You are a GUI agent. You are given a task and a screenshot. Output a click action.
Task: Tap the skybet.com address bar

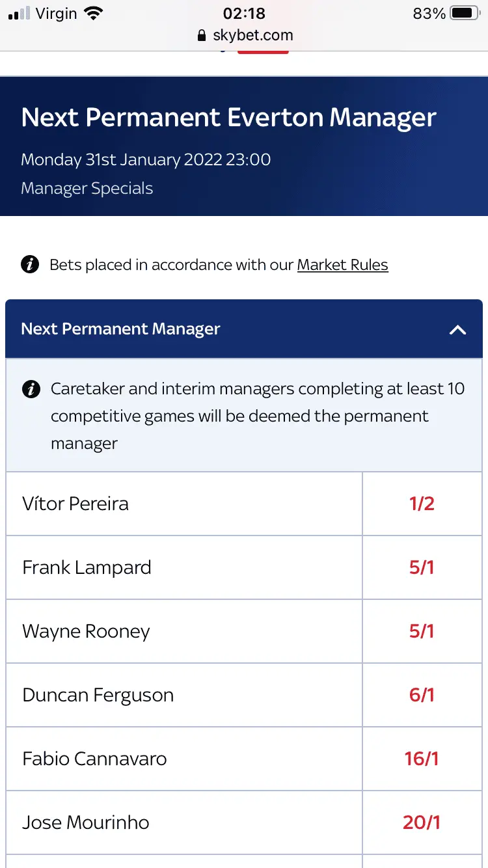click(x=252, y=36)
